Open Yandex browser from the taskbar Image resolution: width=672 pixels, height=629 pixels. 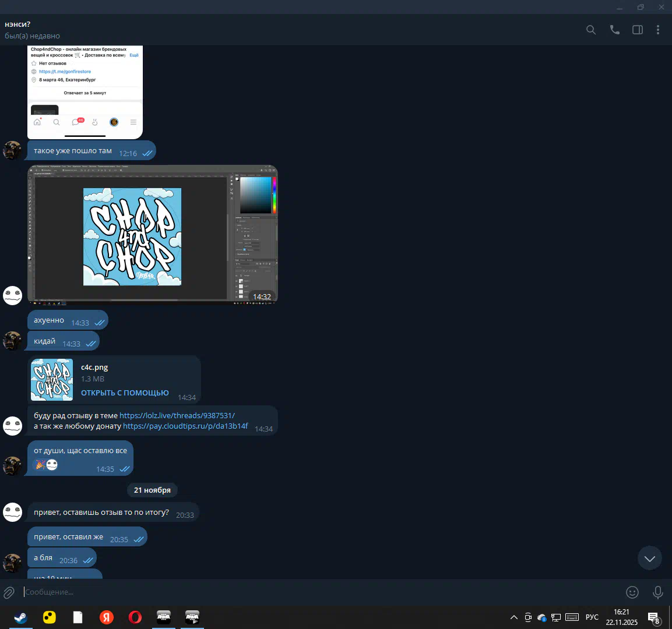(x=107, y=617)
